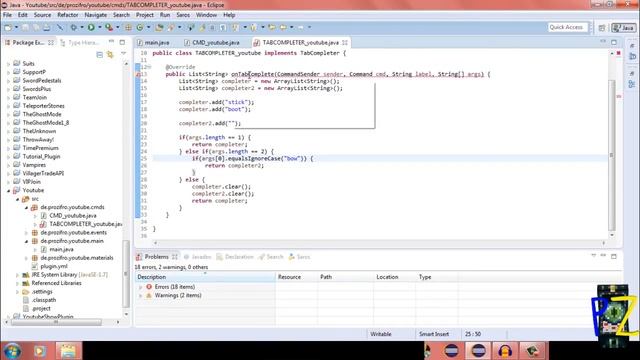The height and width of the screenshot is (360, 640).
Task: Open Package Explorer view menu arrow
Action: (124, 54)
